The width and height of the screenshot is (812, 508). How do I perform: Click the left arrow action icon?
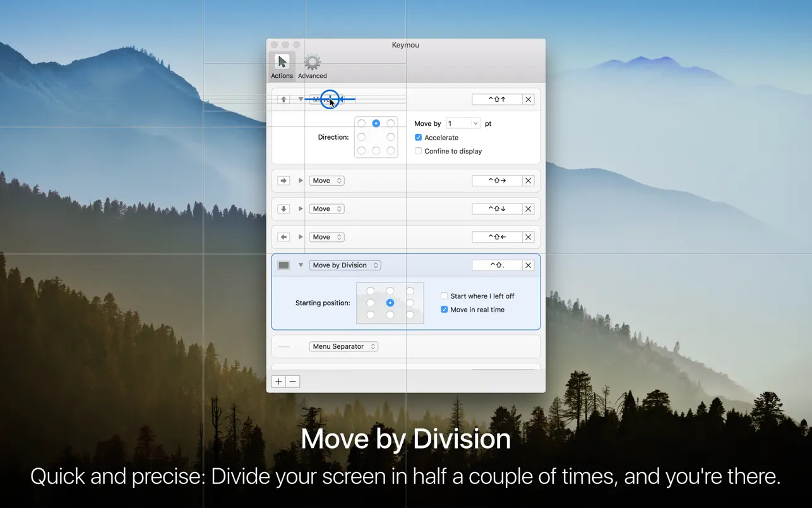284,238
